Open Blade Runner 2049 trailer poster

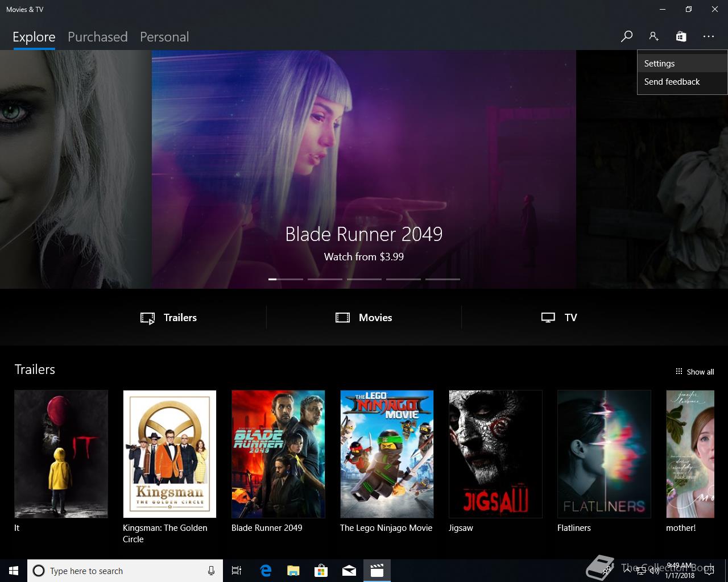[278, 454]
